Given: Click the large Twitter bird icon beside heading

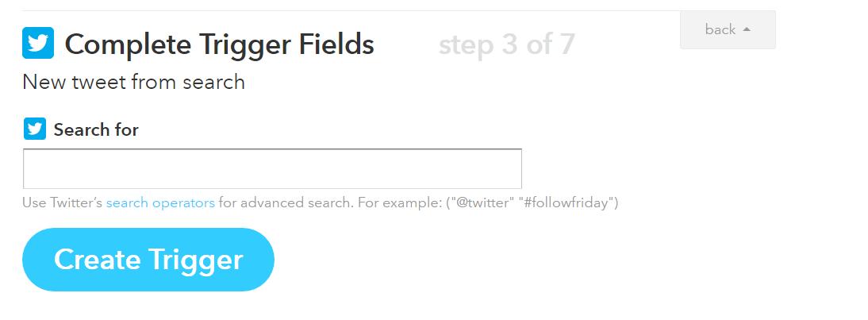Looking at the screenshot, I should pyautogui.click(x=38, y=44).
